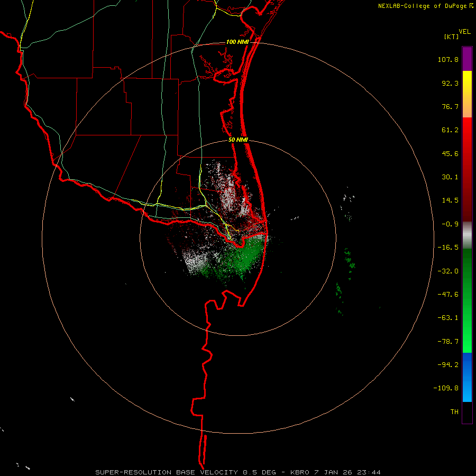Click the 107.8 value on velocity scale
Image resolution: width=476 pixels, height=476 pixels.
coord(448,59)
